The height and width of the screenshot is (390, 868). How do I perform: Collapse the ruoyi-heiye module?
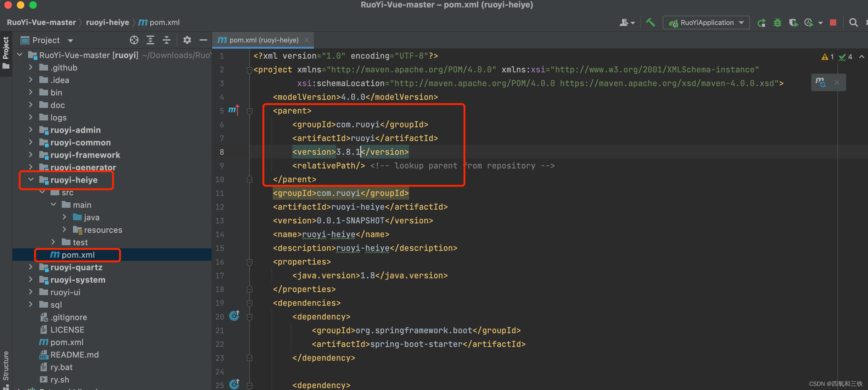[x=31, y=180]
